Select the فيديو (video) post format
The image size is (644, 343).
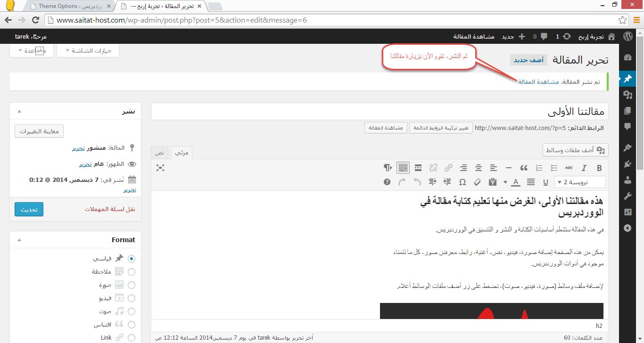132,298
